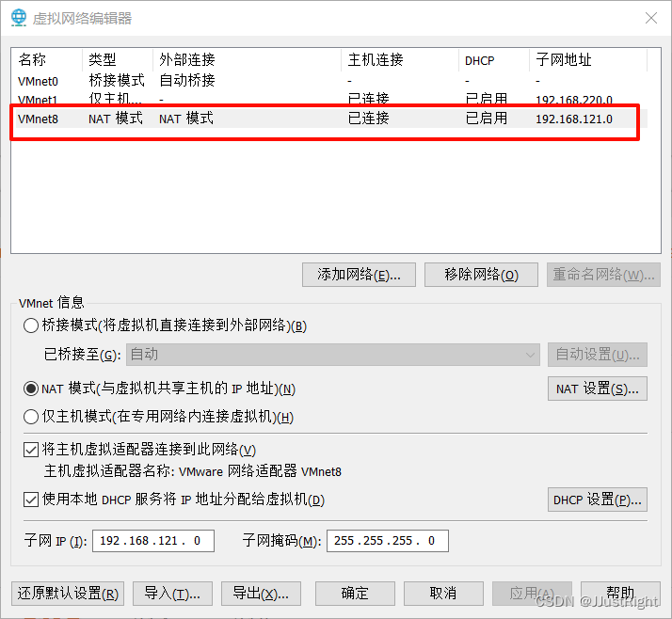The image size is (672, 619).
Task: Select NAT 模式 radio button
Action: tap(31, 389)
